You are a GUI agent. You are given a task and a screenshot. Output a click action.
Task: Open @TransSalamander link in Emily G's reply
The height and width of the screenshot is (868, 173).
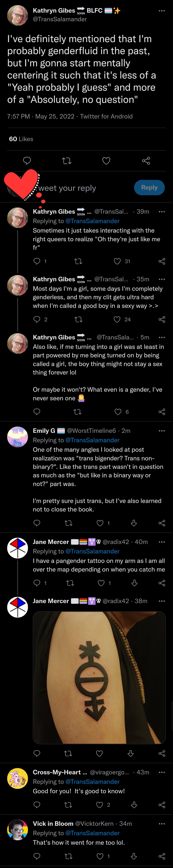[x=92, y=440]
